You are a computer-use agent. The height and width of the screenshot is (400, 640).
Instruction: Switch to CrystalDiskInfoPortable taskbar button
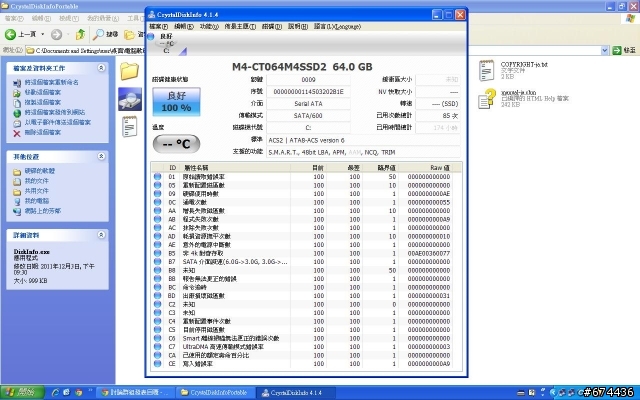(x=215, y=393)
